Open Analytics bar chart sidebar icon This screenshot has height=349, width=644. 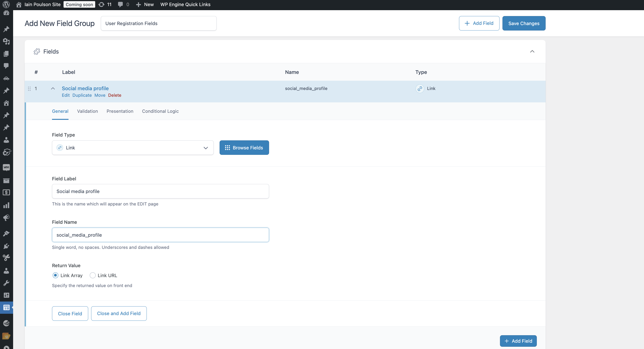[x=6, y=205]
